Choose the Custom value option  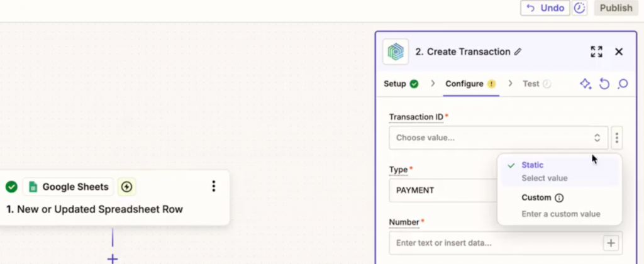559,206
